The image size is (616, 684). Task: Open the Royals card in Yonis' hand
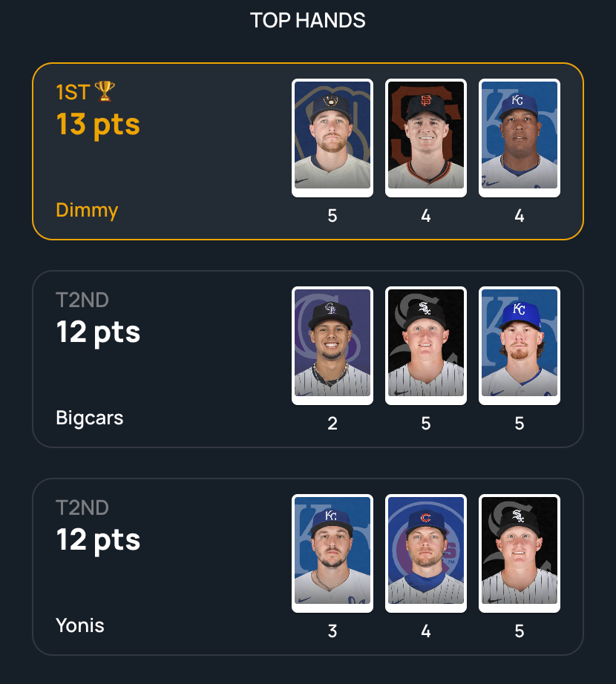click(332, 553)
